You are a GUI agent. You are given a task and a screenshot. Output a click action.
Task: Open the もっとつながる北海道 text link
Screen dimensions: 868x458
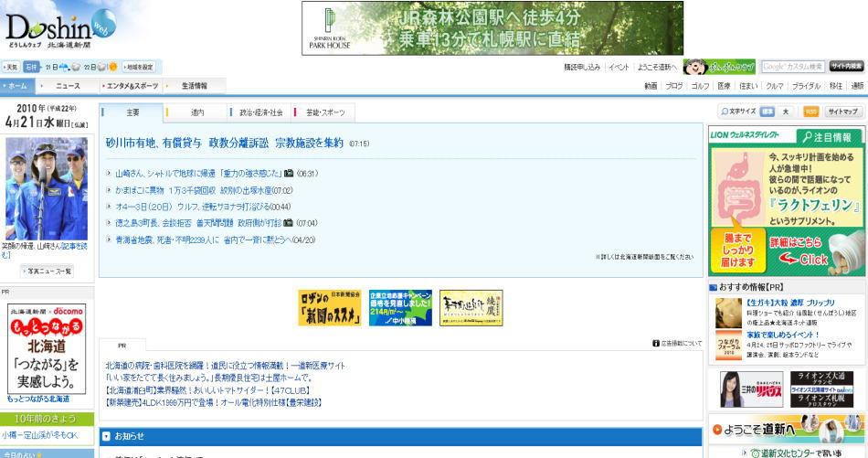38,399
